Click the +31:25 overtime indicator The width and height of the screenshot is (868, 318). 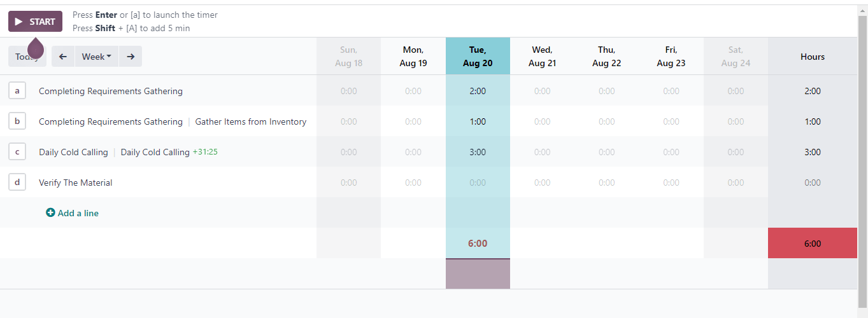tap(206, 152)
